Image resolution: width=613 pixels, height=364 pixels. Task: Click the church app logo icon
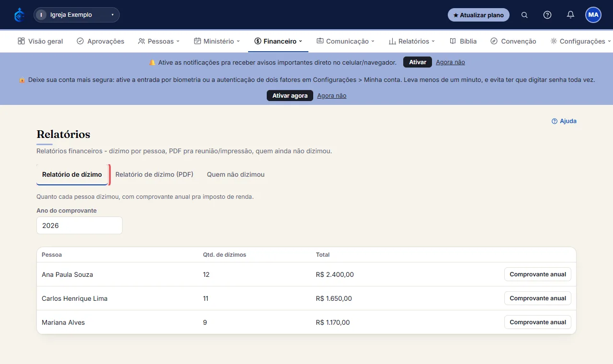[19, 15]
